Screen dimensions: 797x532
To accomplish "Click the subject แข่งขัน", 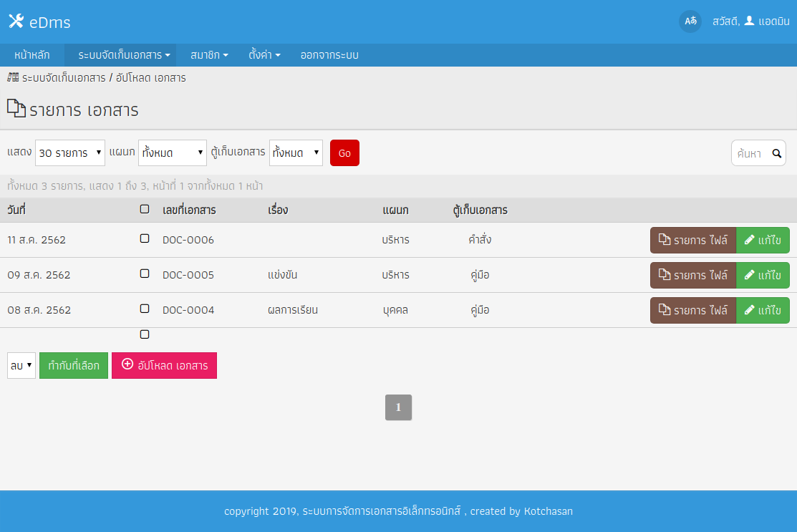I will tap(283, 275).
